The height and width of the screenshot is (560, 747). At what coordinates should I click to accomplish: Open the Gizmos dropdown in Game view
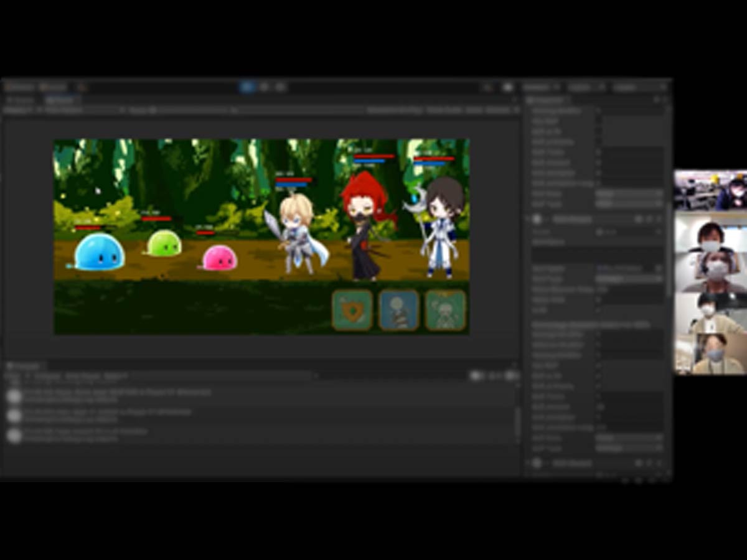501,110
